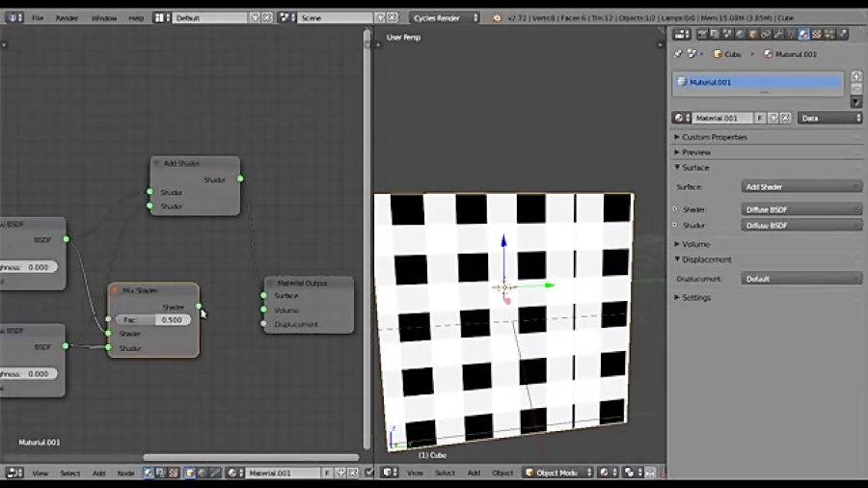Viewport: 868px width, 488px height.
Task: Toggle pin icon in properties context
Action: 678,54
